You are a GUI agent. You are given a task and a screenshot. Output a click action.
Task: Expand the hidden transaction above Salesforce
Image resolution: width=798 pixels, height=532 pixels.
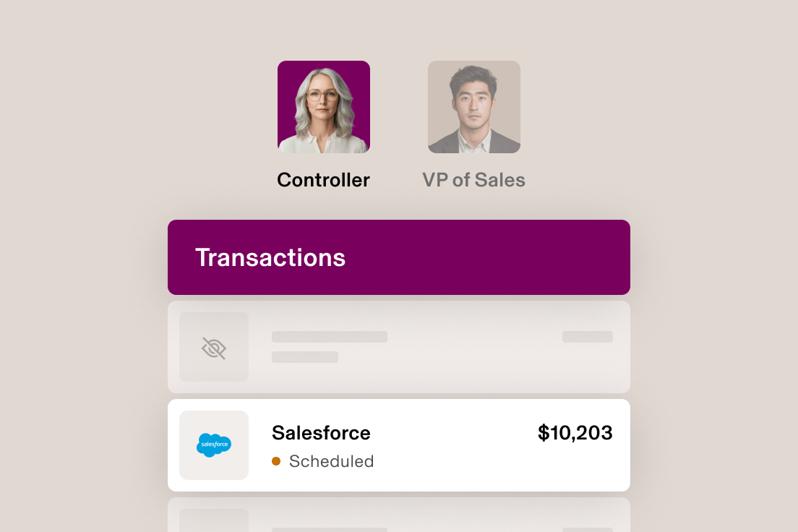pyautogui.click(x=399, y=346)
